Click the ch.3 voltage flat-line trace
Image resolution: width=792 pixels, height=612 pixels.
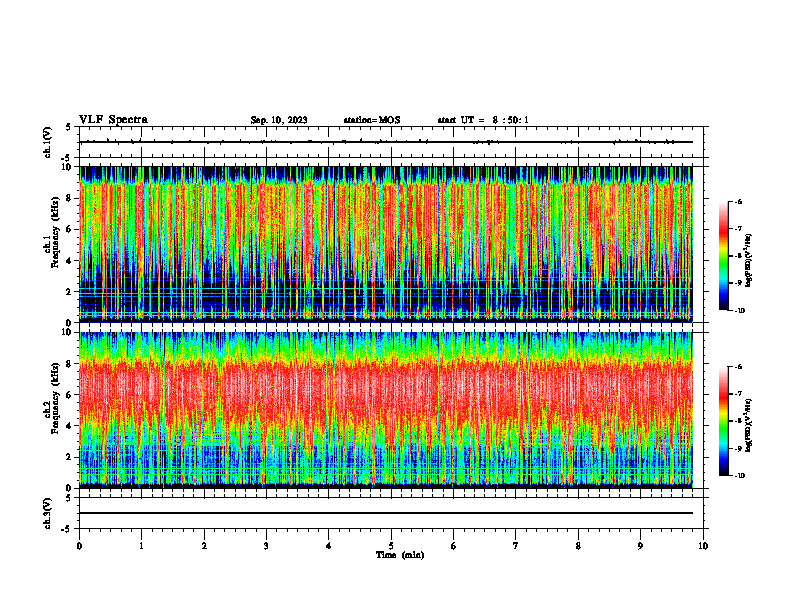pos(385,513)
